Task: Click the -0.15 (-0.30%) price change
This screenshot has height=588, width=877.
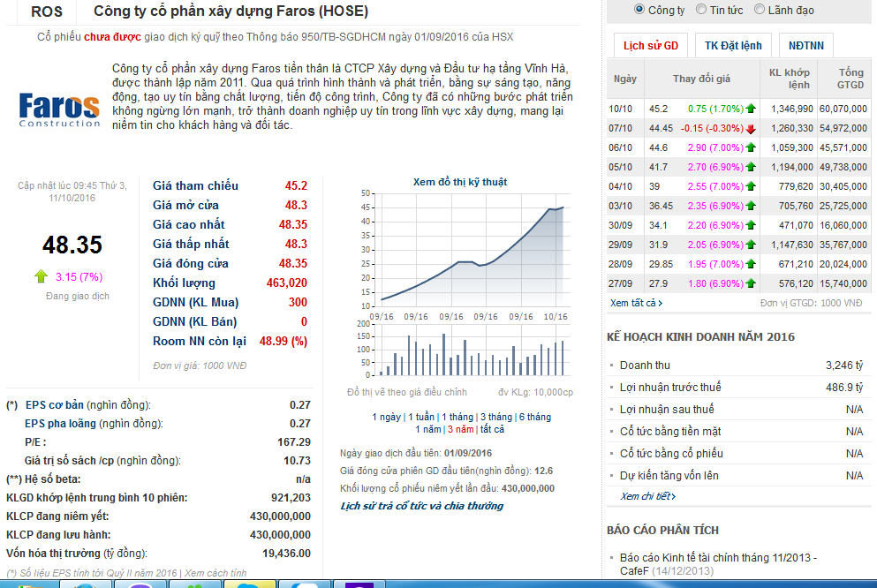Action: (712, 128)
